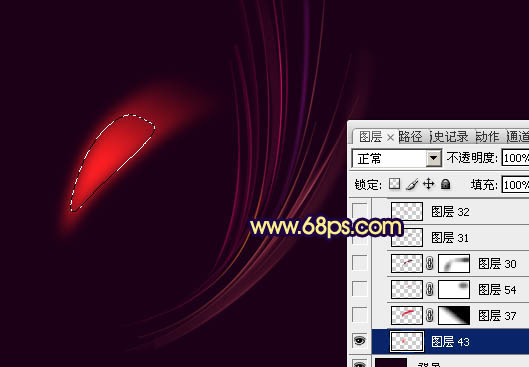Show layer 图层 32 visibility box
Screen dimensions: 529x367
(x=360, y=211)
